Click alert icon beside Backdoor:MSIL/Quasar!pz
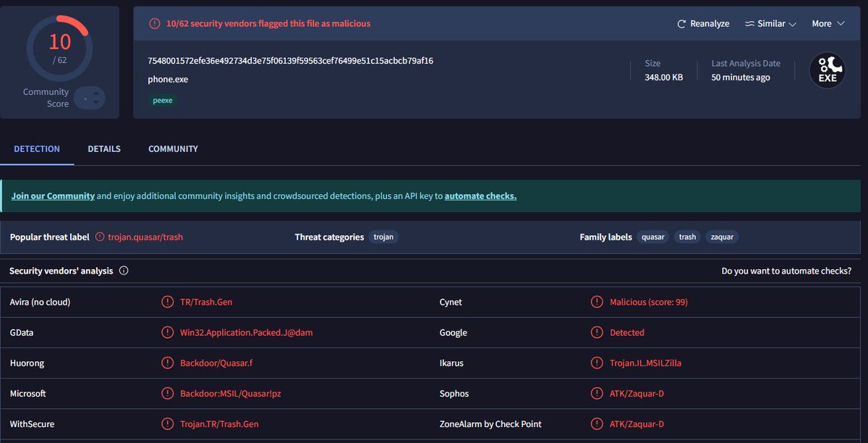This screenshot has width=868, height=443. [167, 393]
